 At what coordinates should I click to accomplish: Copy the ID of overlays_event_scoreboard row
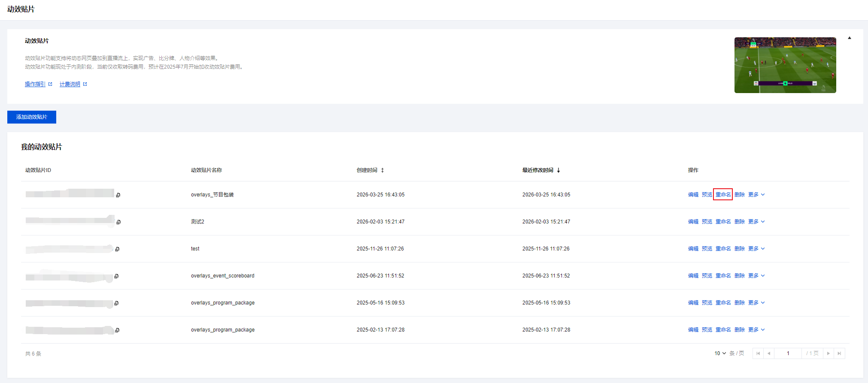pos(116,276)
